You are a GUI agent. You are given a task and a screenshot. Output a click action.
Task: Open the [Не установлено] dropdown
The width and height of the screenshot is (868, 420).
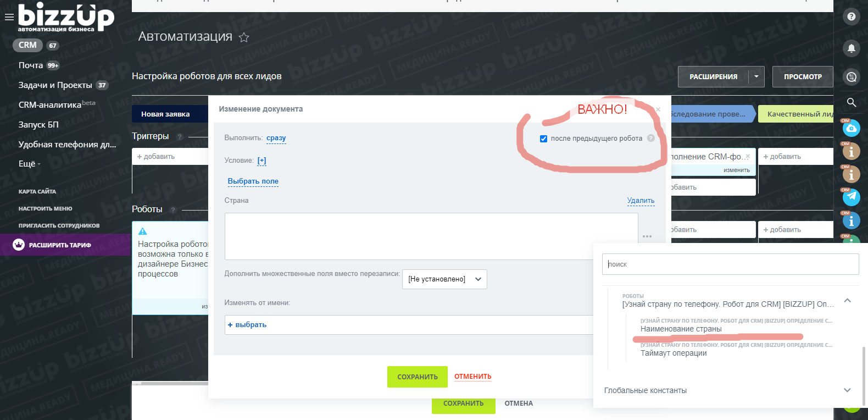point(444,279)
